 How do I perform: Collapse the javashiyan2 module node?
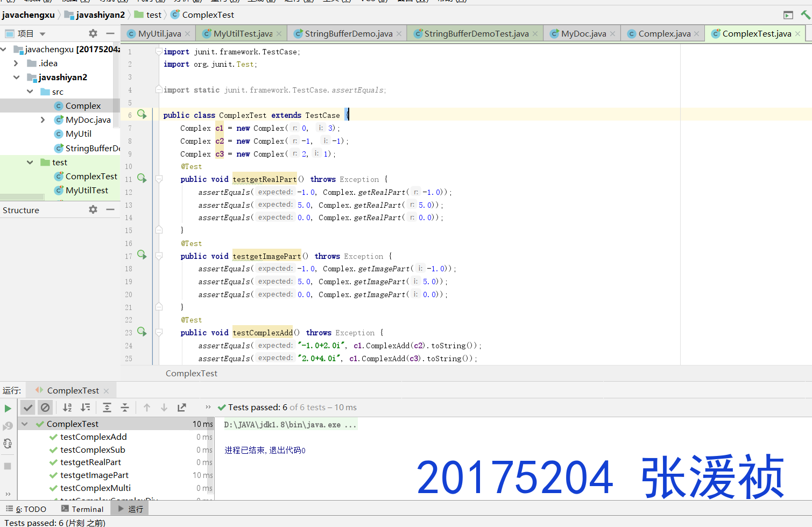click(x=16, y=77)
